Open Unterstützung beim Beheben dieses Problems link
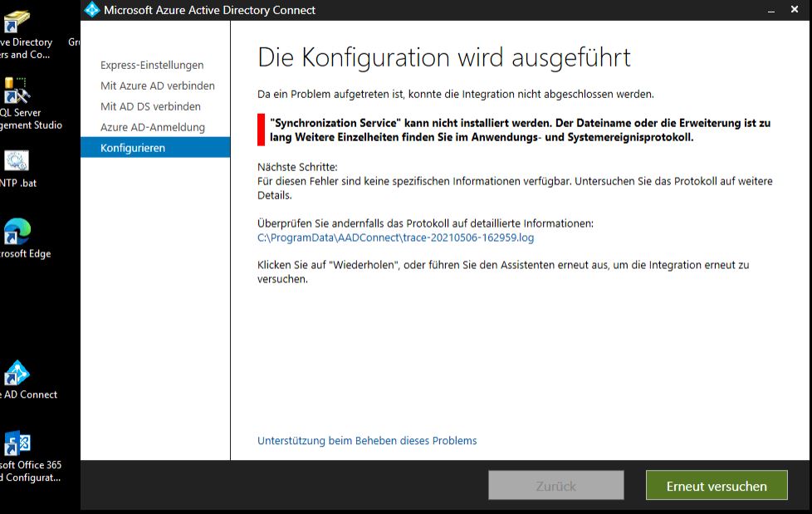The image size is (812, 514). click(x=367, y=440)
